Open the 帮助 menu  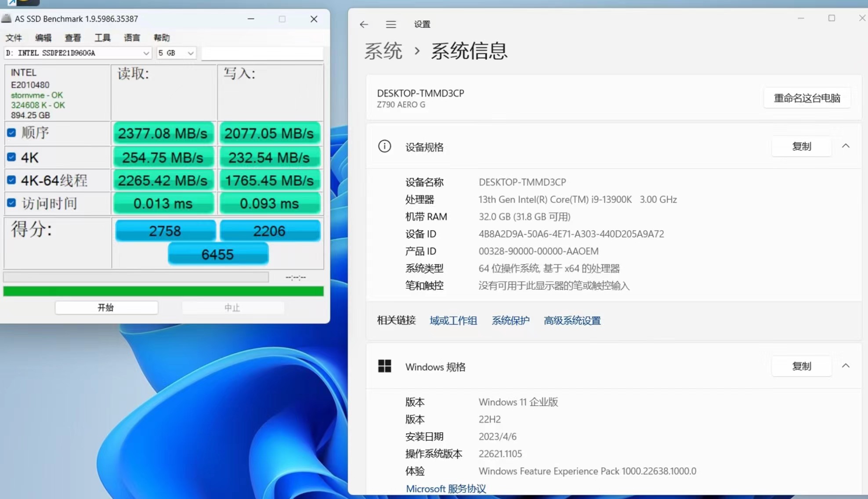(162, 38)
